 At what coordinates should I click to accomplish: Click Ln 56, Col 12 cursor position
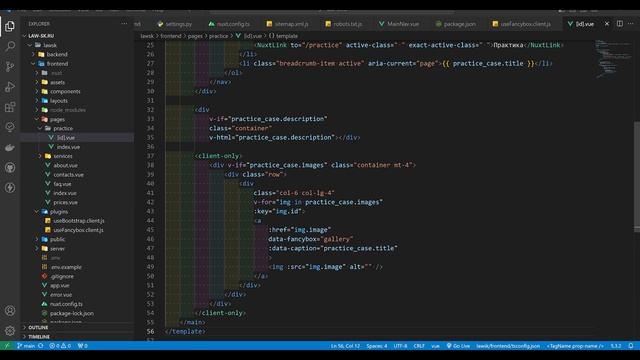pos(345,346)
